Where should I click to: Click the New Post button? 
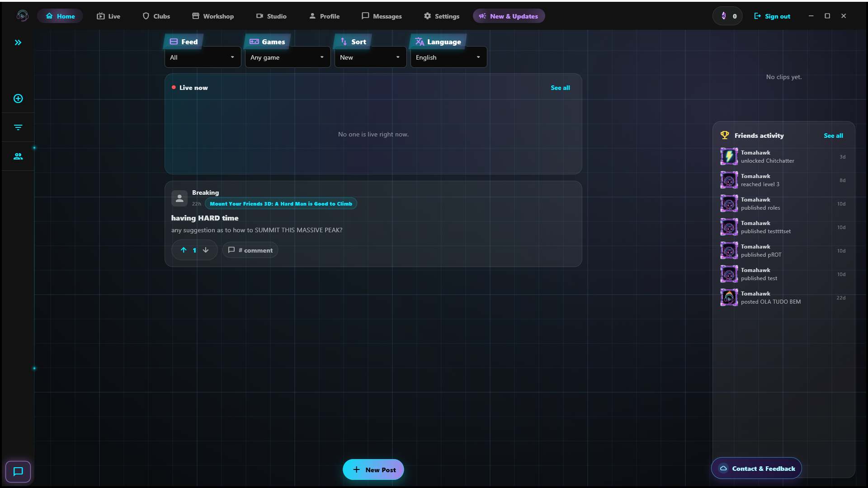click(x=373, y=469)
